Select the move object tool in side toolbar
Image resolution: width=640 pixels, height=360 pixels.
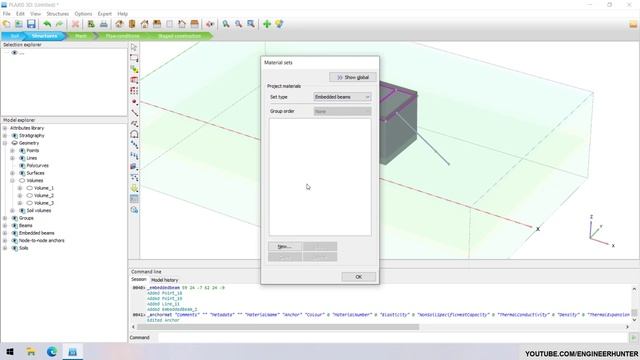point(134,69)
